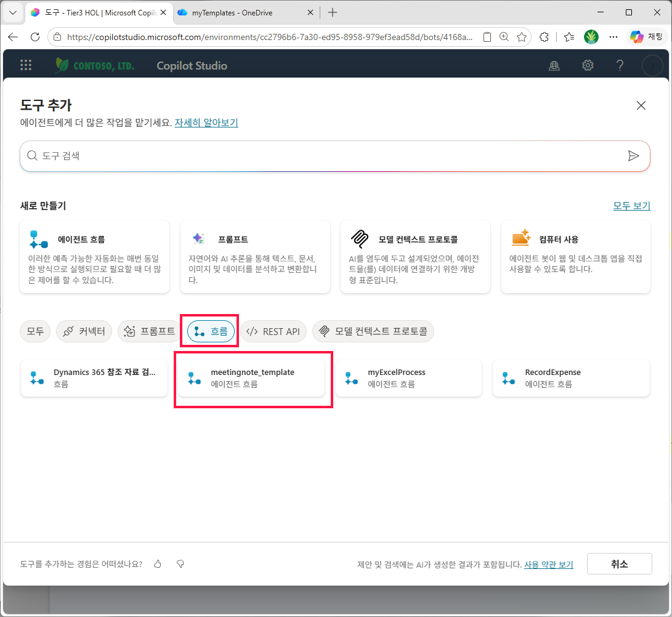The height and width of the screenshot is (617, 672).
Task: Close the Tier3 HOL Copilot tab
Action: point(163,13)
